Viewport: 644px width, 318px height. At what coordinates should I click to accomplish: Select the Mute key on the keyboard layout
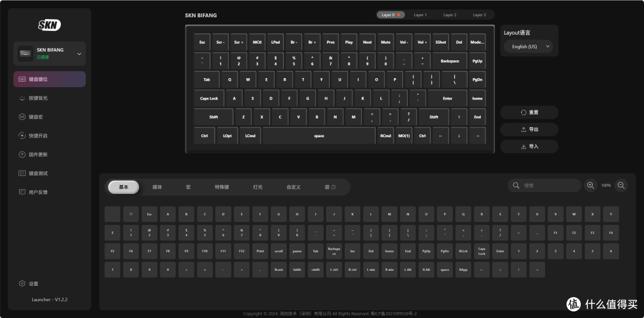coord(386,42)
